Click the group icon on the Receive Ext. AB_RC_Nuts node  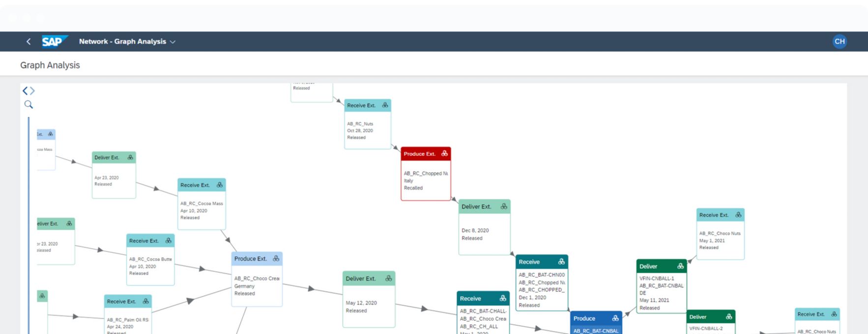(x=385, y=105)
